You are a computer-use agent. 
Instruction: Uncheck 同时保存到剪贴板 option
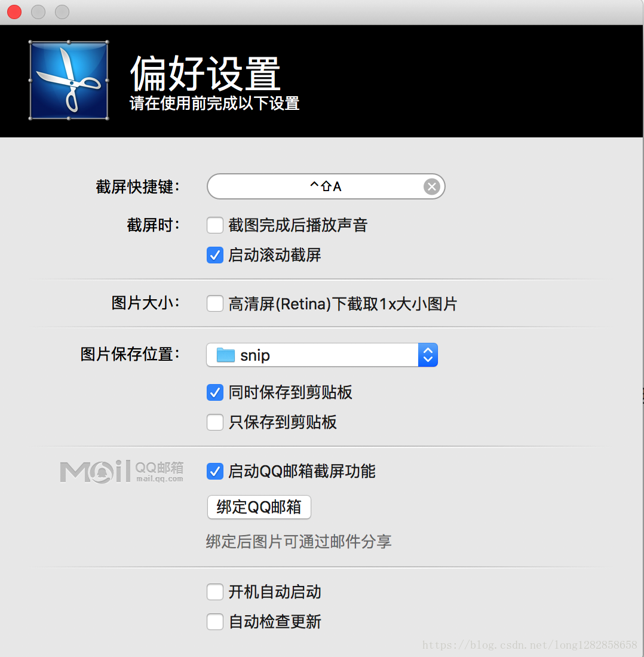pos(215,392)
